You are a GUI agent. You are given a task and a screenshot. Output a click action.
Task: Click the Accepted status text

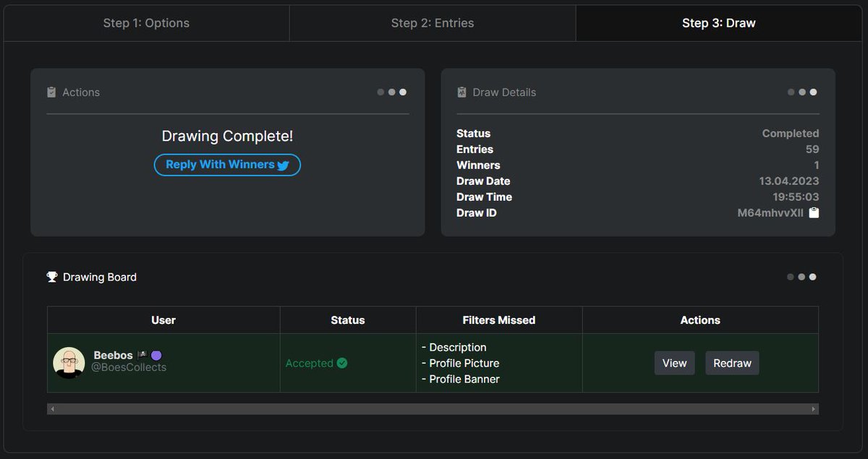tap(309, 363)
